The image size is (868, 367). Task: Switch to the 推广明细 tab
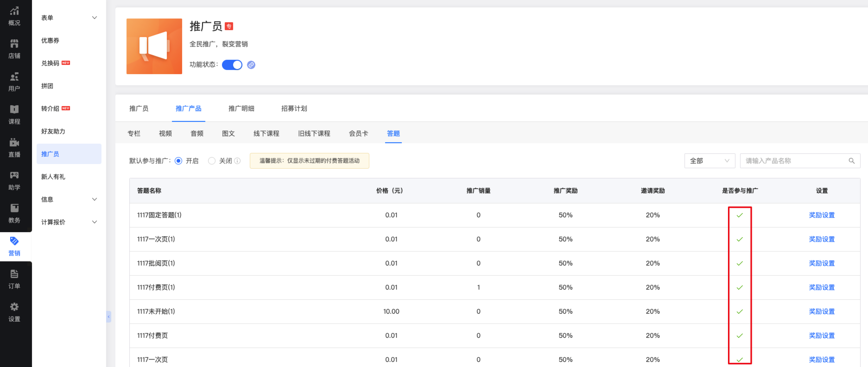pos(241,108)
